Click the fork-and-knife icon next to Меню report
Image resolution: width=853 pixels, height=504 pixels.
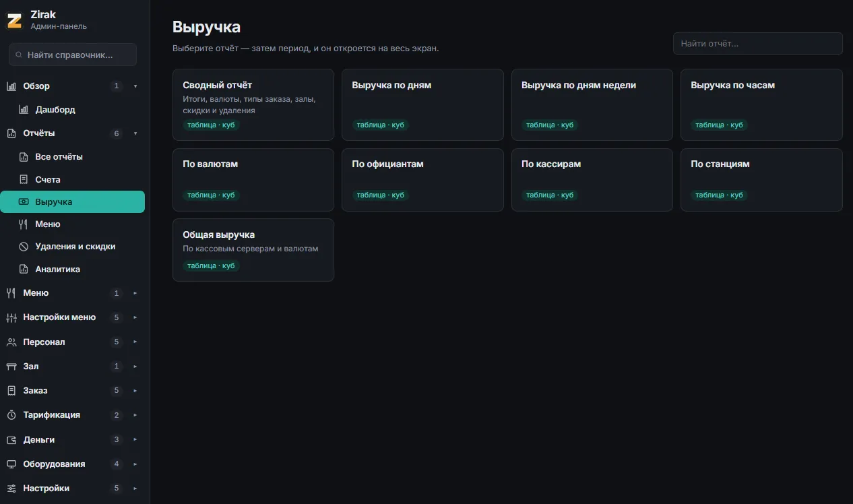(x=24, y=224)
